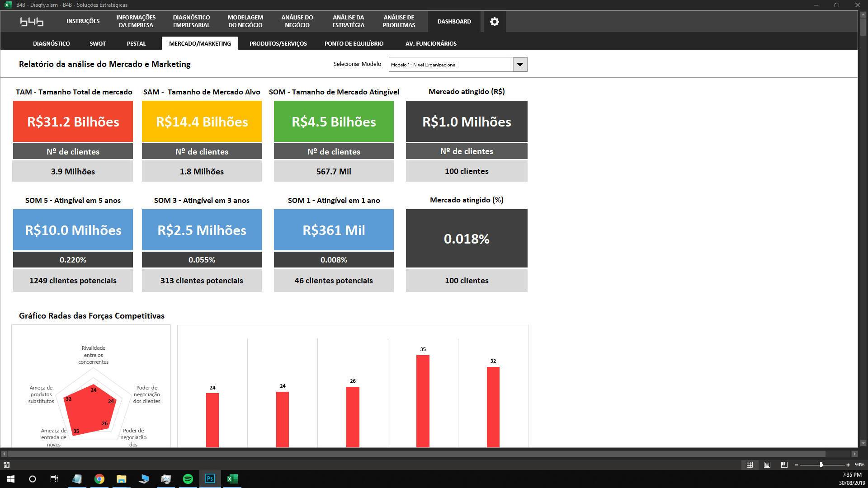Click SOM 3 R$2.5 Milhões card
The height and width of the screenshot is (488, 868).
tap(202, 230)
